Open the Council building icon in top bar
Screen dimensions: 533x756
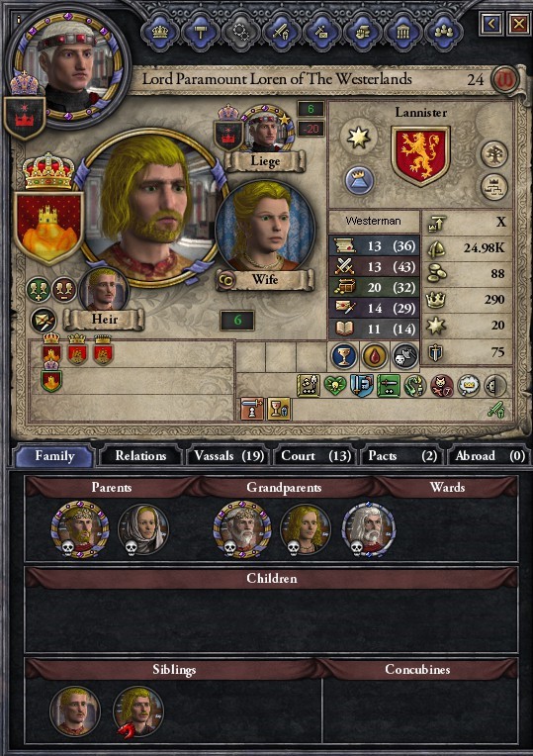pyautogui.click(x=402, y=32)
